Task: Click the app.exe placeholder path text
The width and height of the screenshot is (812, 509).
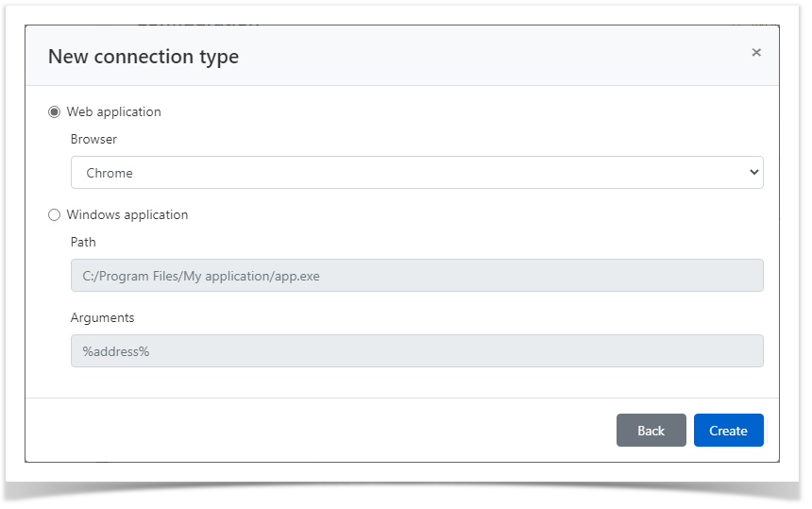Action: click(x=201, y=276)
